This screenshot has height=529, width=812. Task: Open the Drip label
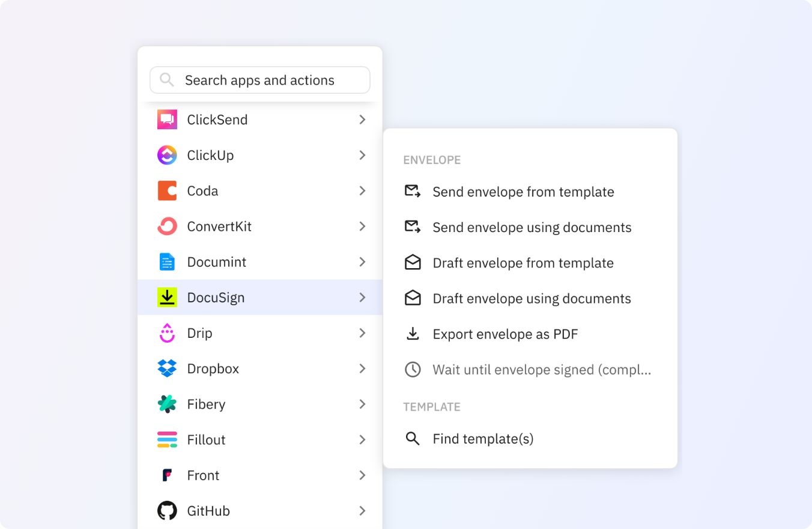(199, 333)
